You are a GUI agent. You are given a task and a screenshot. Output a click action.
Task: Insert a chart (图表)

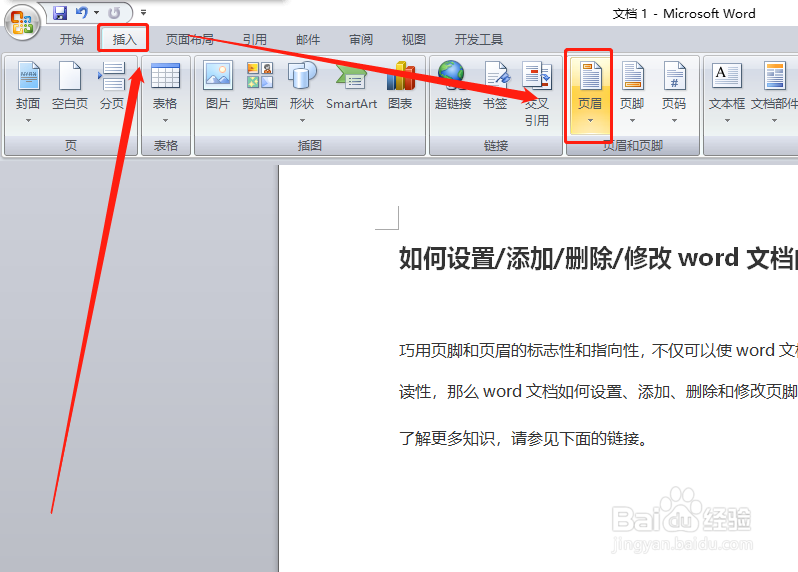point(400,85)
